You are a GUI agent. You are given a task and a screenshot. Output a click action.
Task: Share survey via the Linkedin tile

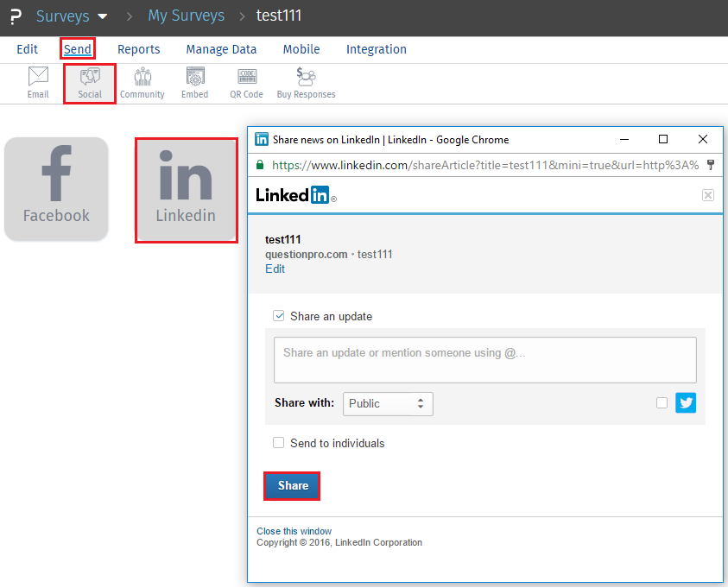pos(187,190)
